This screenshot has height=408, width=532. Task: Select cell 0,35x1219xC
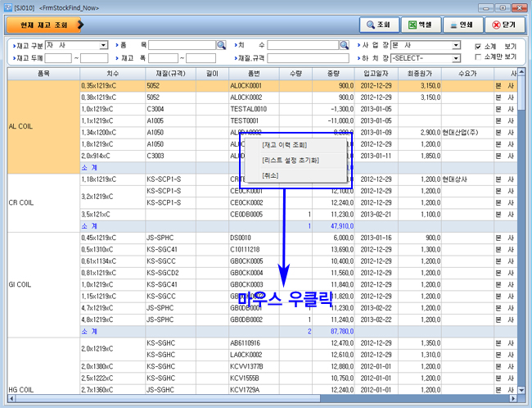(x=113, y=86)
